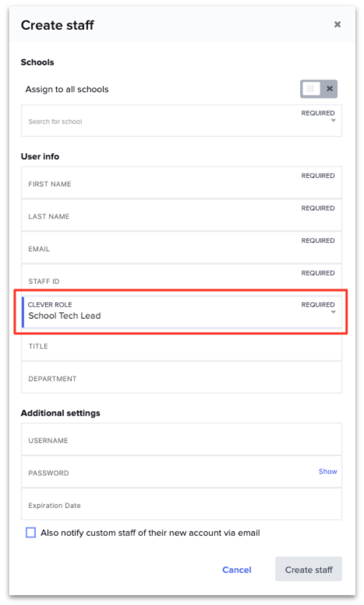Focus the Email input field
Image resolution: width=364 pixels, height=605 pixels.
161,248
